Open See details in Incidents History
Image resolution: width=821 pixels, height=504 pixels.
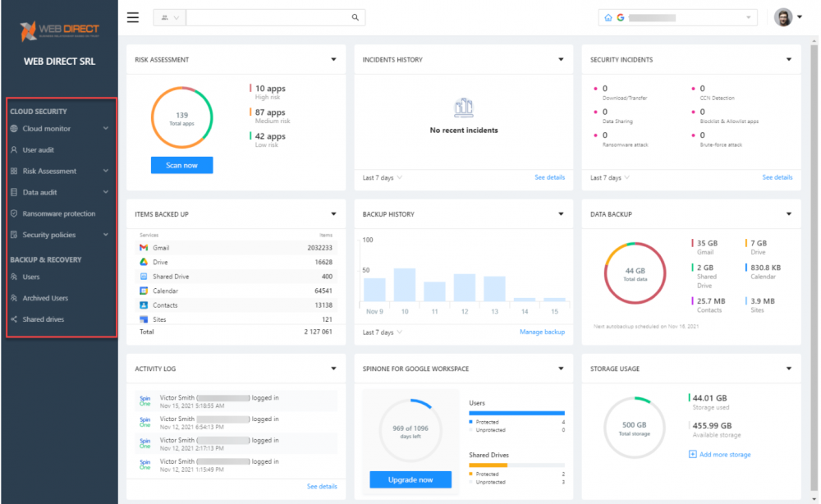pos(549,177)
